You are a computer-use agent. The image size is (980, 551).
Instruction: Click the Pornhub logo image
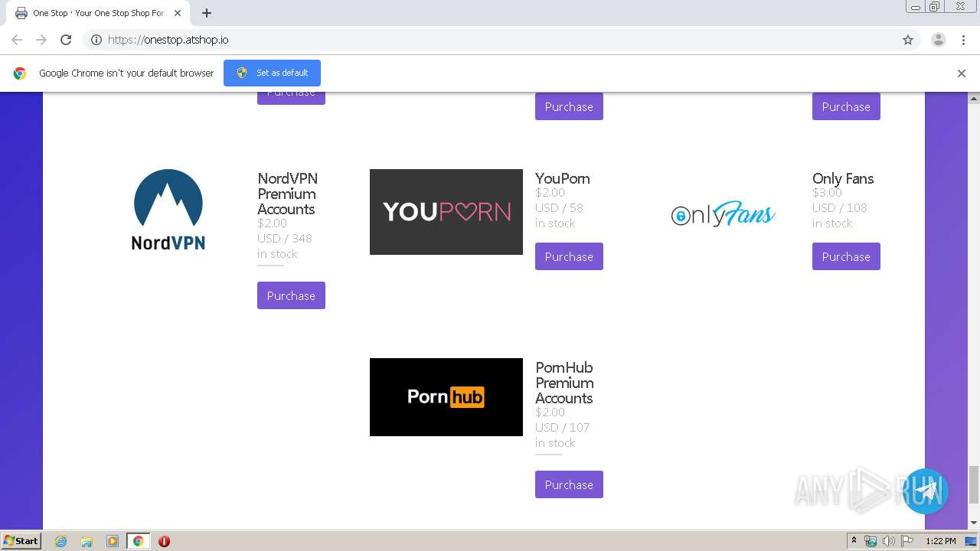446,397
